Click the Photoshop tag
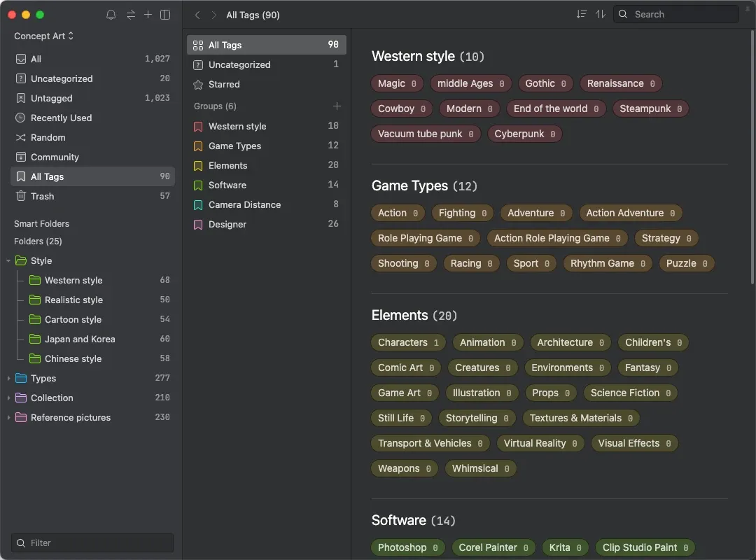This screenshot has width=756, height=560. (407, 547)
